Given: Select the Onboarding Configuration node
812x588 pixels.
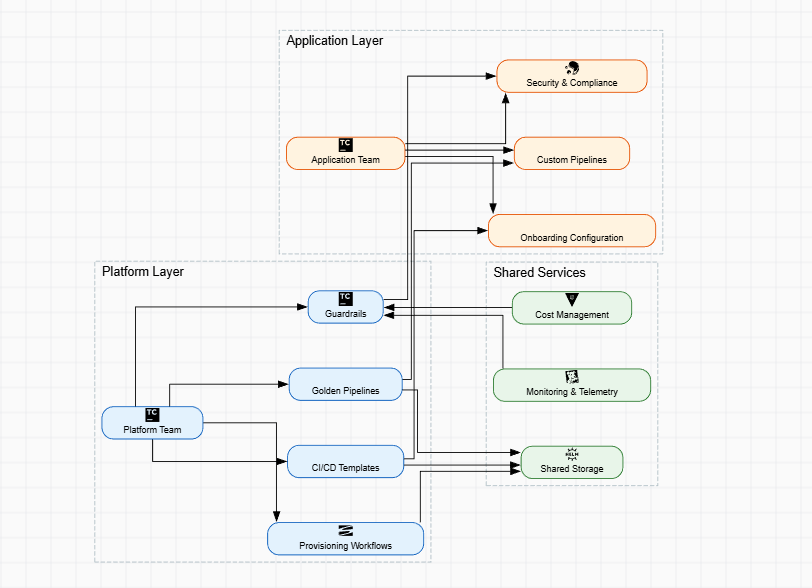Looking at the screenshot, I should point(571,230).
